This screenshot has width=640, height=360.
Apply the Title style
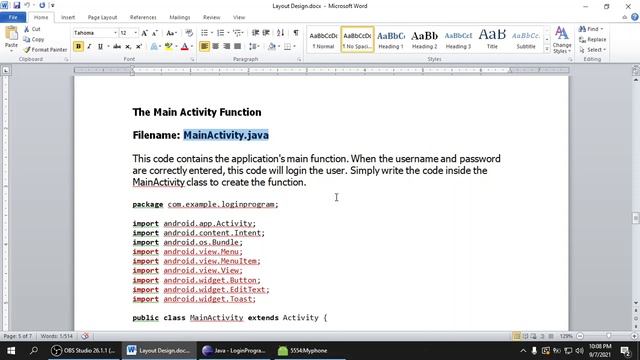(492, 40)
